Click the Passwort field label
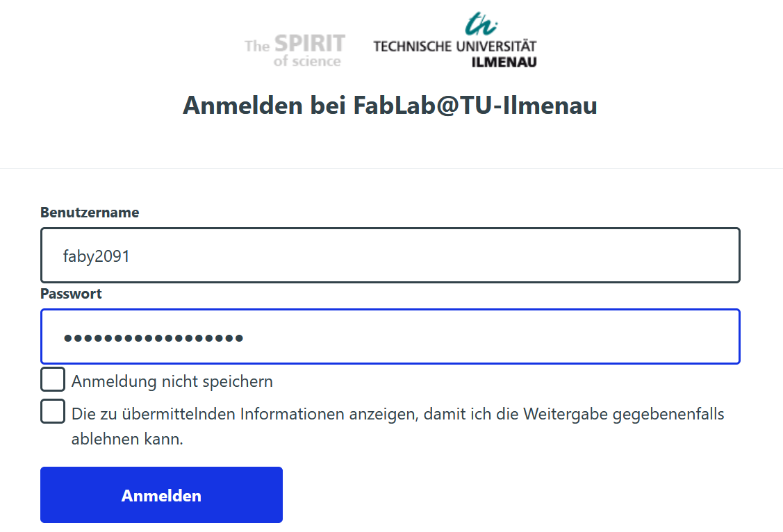The width and height of the screenshot is (783, 532). coord(71,294)
